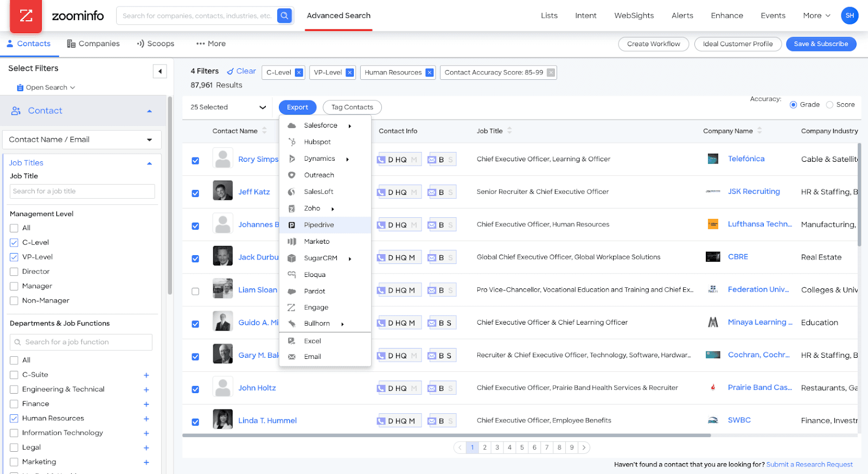Click email icon in Jeff Katz row
Viewport: 868px width, 474px height.
tap(432, 192)
